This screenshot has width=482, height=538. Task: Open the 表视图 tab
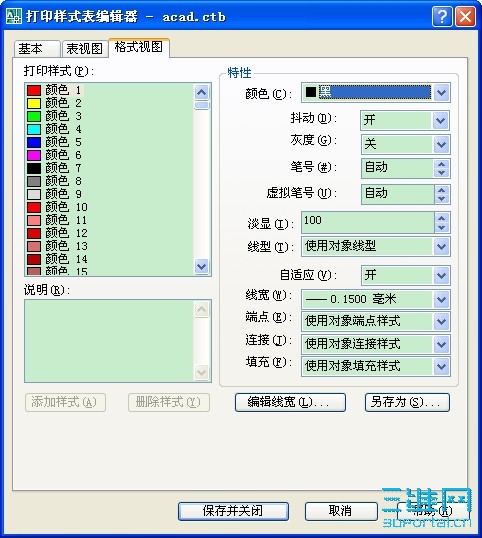click(x=85, y=48)
